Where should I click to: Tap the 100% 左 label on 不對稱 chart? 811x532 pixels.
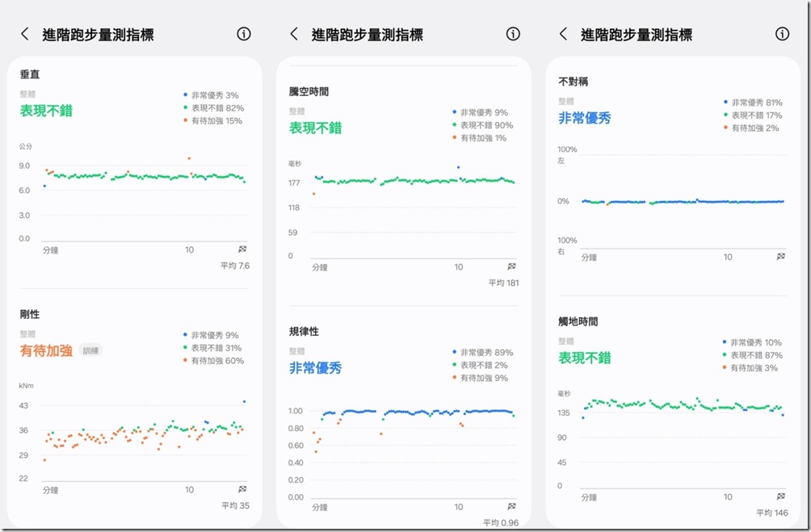(567, 154)
